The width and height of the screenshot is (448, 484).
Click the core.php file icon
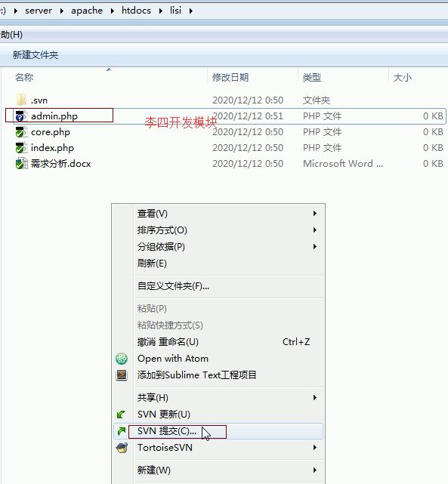pos(21,132)
